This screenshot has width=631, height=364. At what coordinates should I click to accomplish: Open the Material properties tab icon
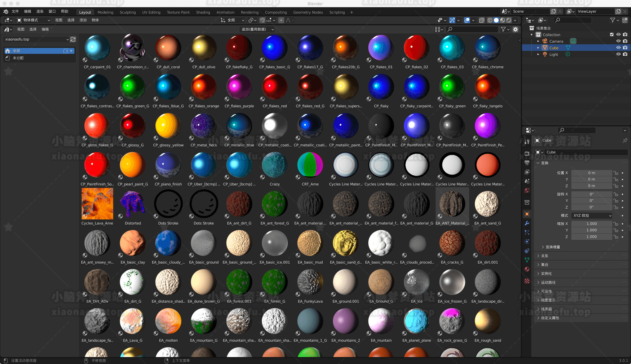click(527, 269)
